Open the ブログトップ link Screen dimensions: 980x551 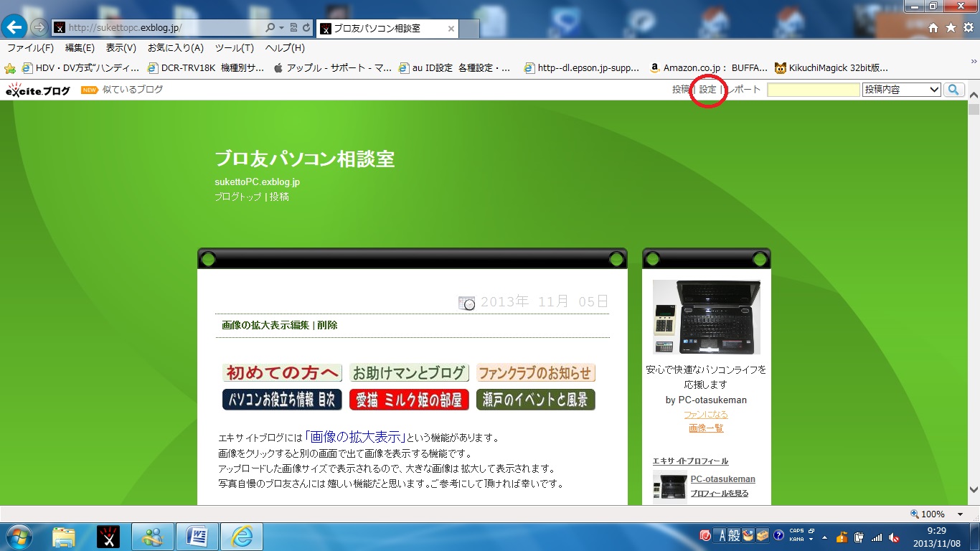pos(238,197)
